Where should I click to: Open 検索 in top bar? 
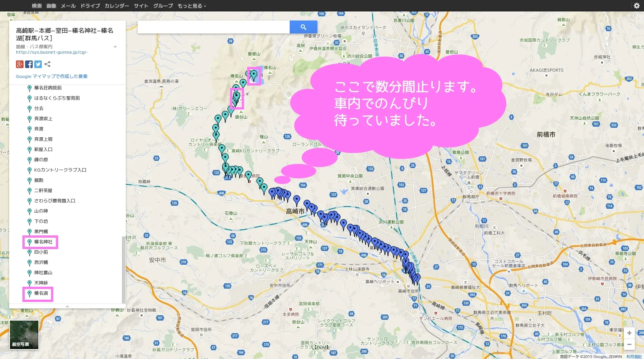(37, 6)
